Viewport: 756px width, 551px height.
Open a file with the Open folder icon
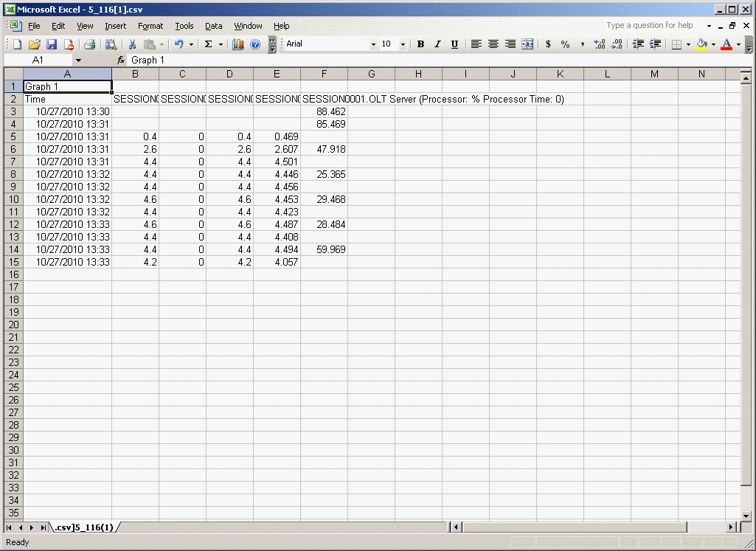pos(34,44)
